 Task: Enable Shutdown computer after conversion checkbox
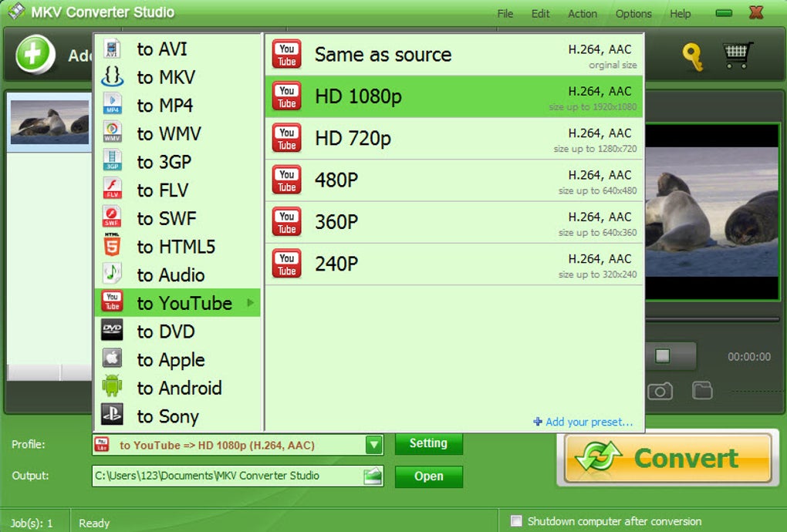tap(516, 521)
